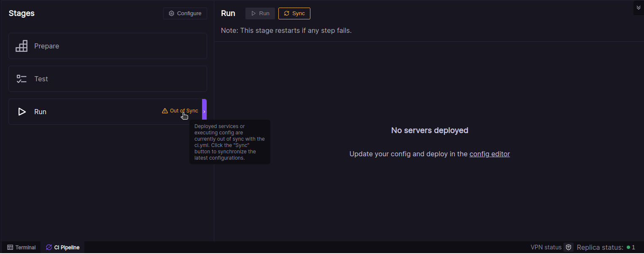Switch to the Terminal tab

[x=22, y=248]
